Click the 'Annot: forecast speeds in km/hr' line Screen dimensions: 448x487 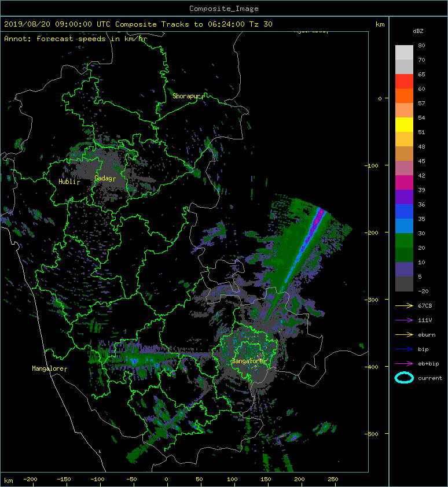click(x=76, y=39)
